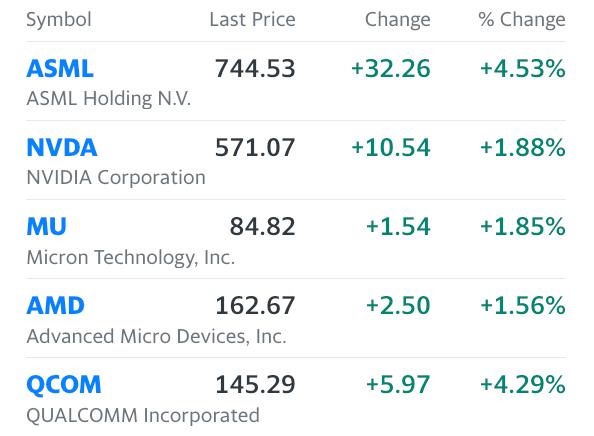Viewport: 594px width, 436px height.
Task: Sort by the Symbol column header
Action: click(59, 19)
